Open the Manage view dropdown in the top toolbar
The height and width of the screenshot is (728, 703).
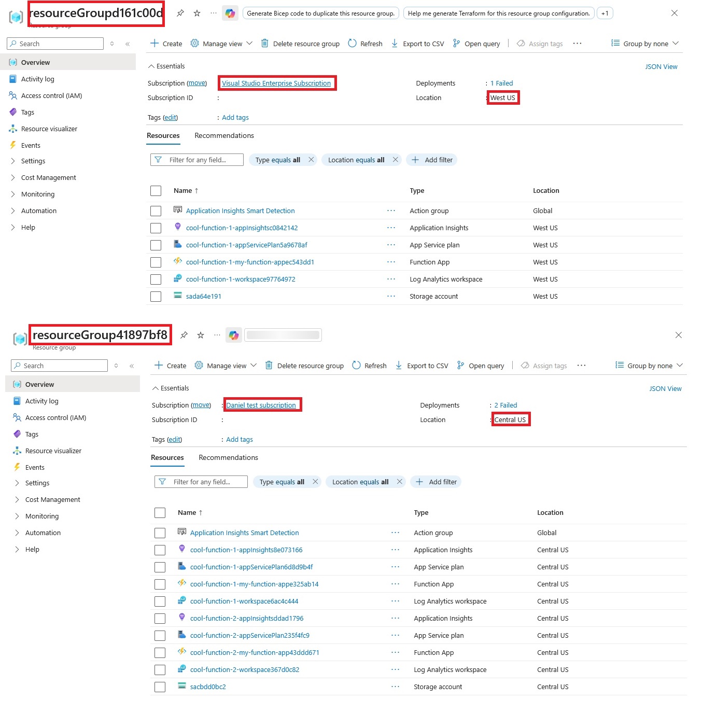pos(222,44)
